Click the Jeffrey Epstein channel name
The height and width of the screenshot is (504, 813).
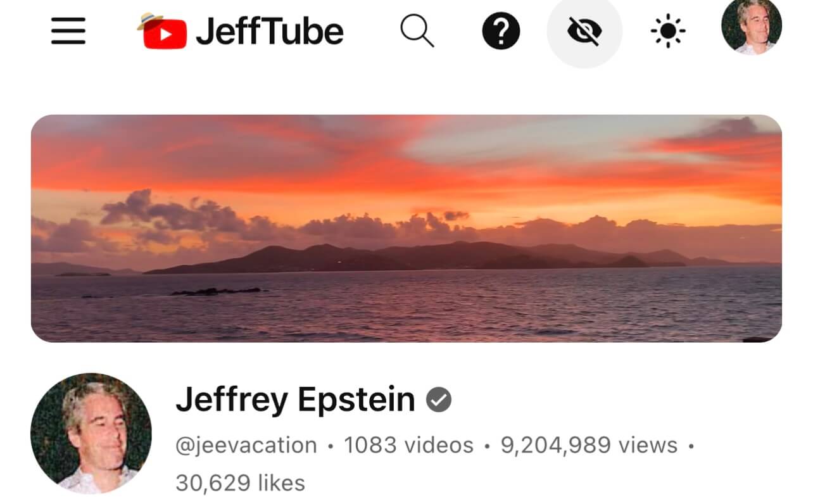point(295,400)
